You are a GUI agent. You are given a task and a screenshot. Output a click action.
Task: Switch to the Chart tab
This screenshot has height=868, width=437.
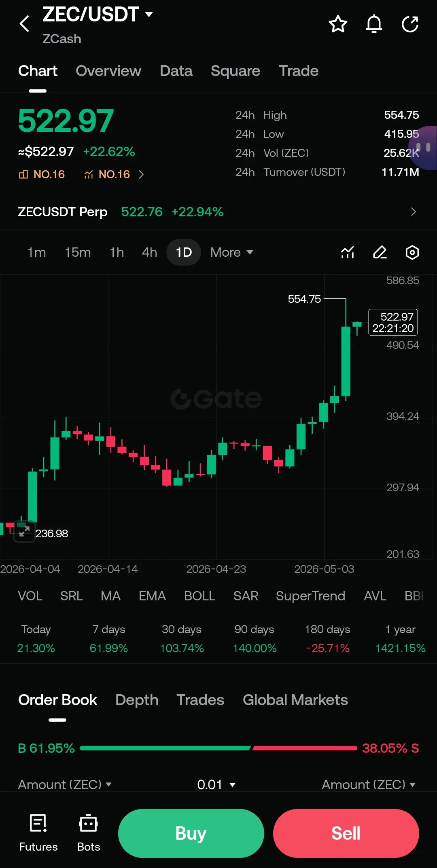[x=38, y=71]
